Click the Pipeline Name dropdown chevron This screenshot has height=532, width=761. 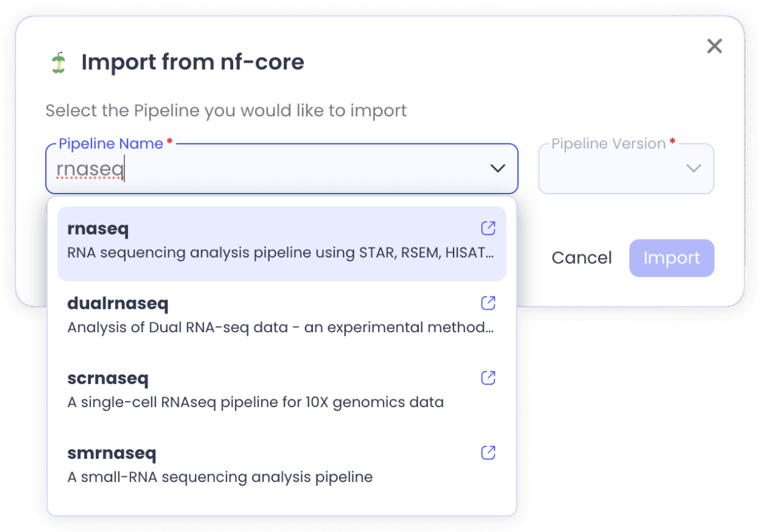[x=497, y=168]
